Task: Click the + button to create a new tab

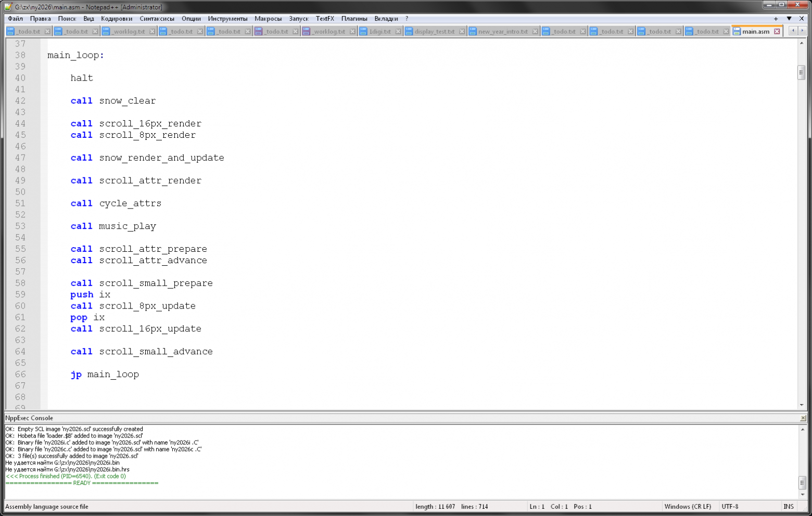Action: [776, 18]
